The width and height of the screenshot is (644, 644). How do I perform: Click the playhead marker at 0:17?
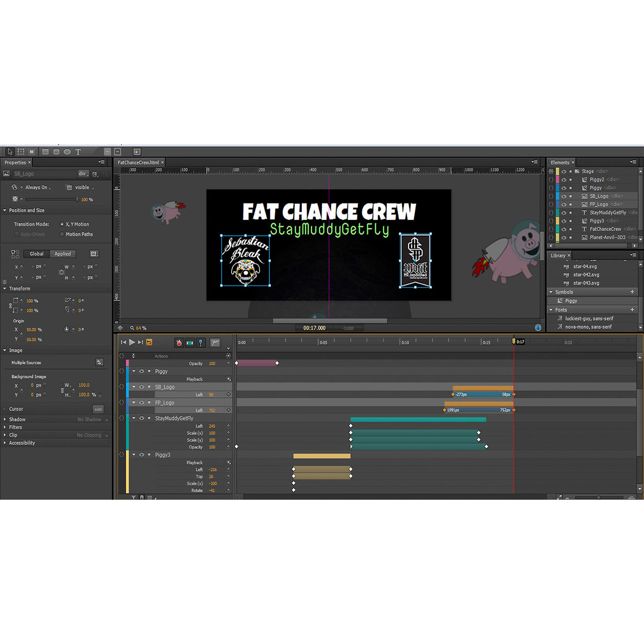(514, 342)
